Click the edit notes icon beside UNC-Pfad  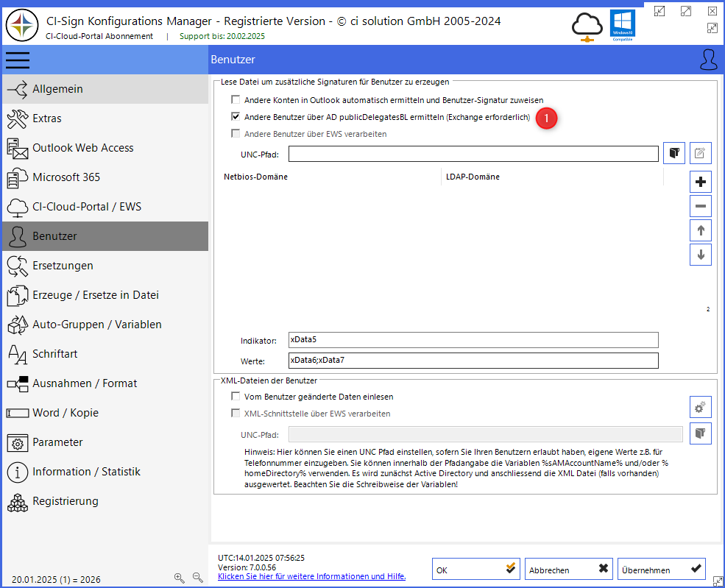[x=700, y=153]
